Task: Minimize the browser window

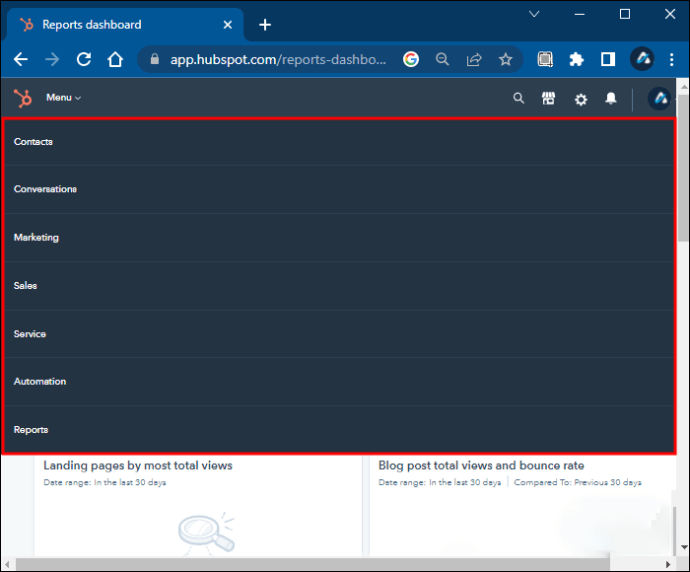Action: coord(580,14)
